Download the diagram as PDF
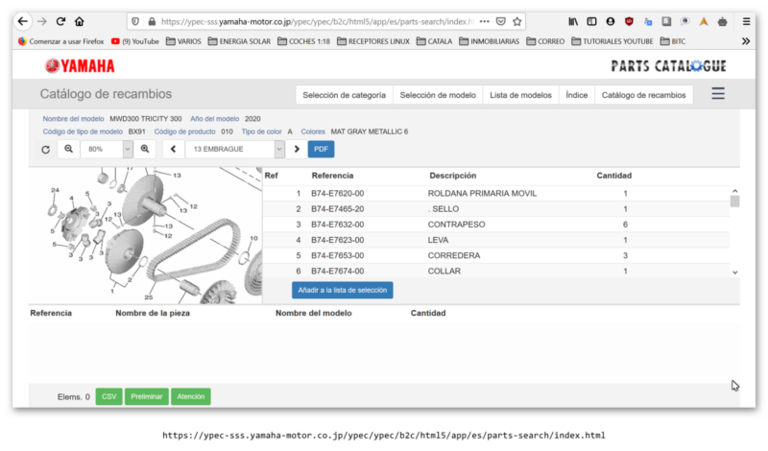 321,149
